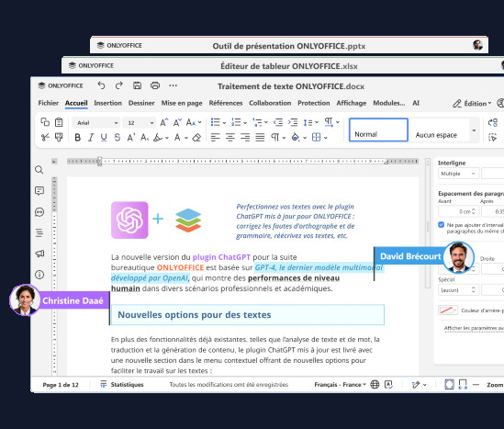This screenshot has height=429, width=504.
Task: Click the Redo arrow icon
Action: click(119, 85)
